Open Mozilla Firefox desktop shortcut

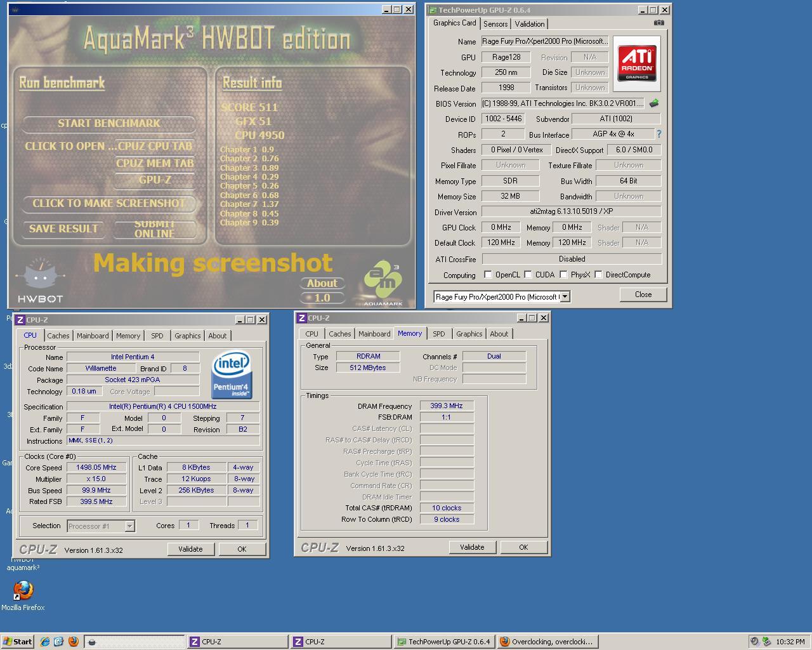point(23,595)
